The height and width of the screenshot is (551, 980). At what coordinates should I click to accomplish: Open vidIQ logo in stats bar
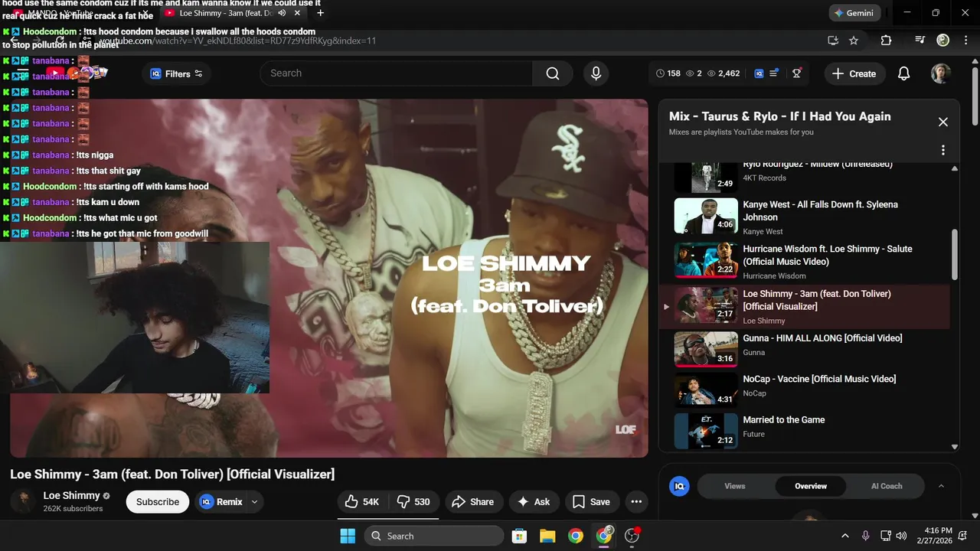point(759,73)
